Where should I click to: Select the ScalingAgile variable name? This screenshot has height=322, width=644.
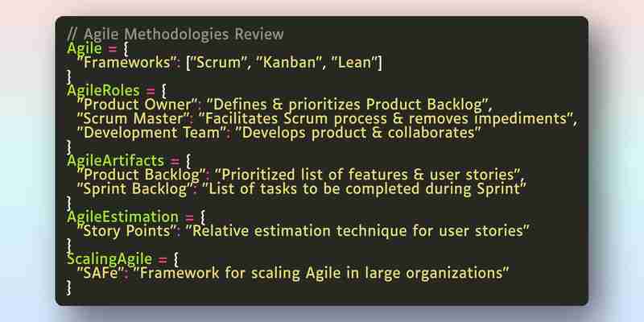(109, 259)
